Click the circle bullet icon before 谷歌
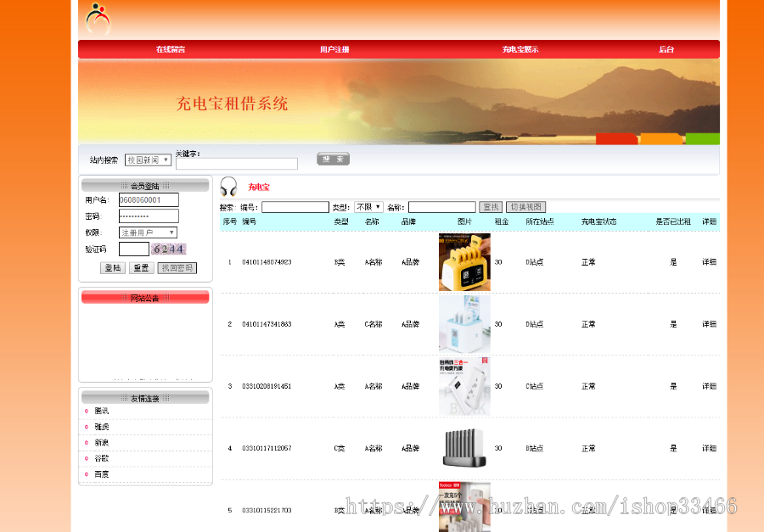The height and width of the screenshot is (532, 764). point(85,459)
